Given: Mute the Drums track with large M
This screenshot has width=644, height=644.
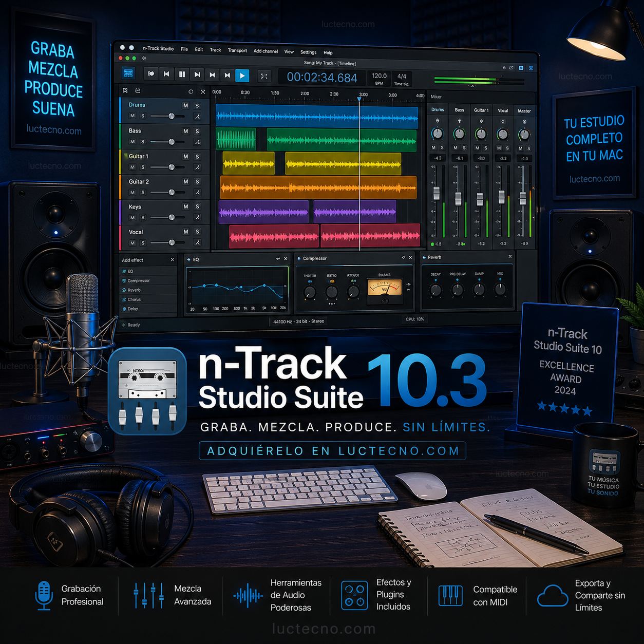Looking at the screenshot, I should (185, 105).
